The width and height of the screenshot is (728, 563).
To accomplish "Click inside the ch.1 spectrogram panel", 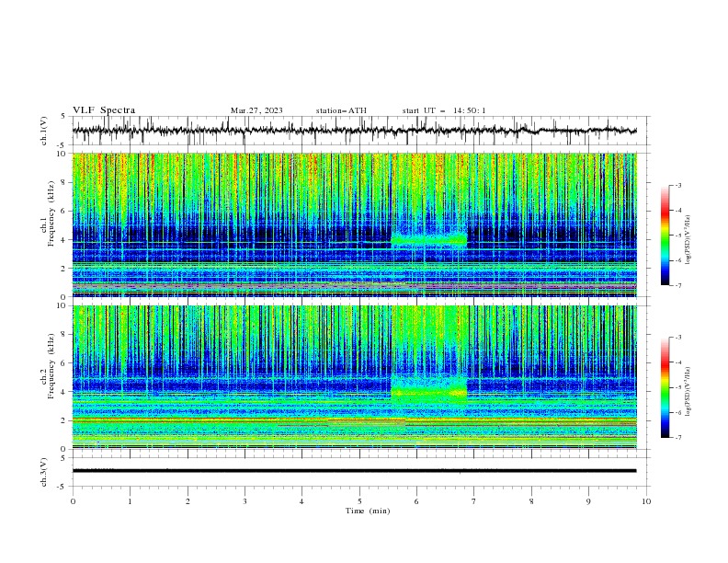I will 355,224.
